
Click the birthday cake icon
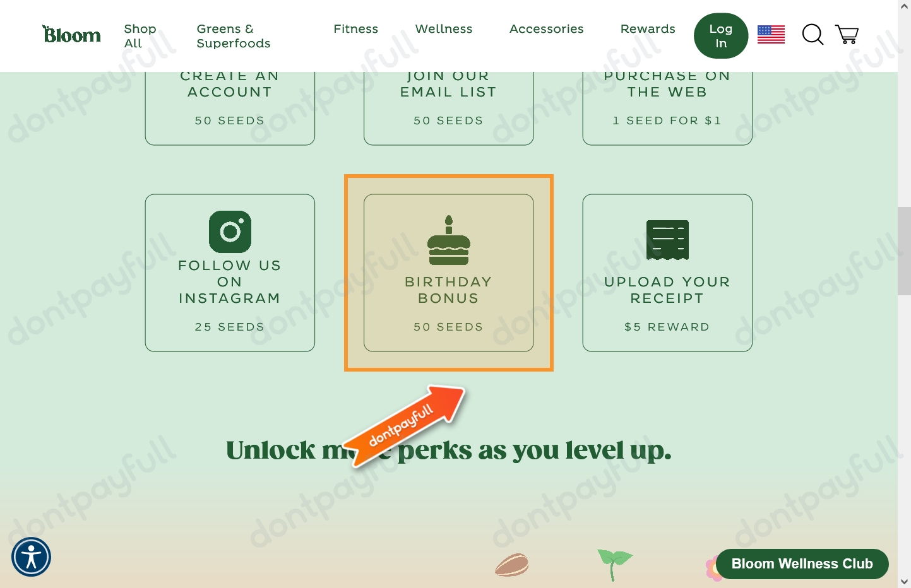pos(449,240)
